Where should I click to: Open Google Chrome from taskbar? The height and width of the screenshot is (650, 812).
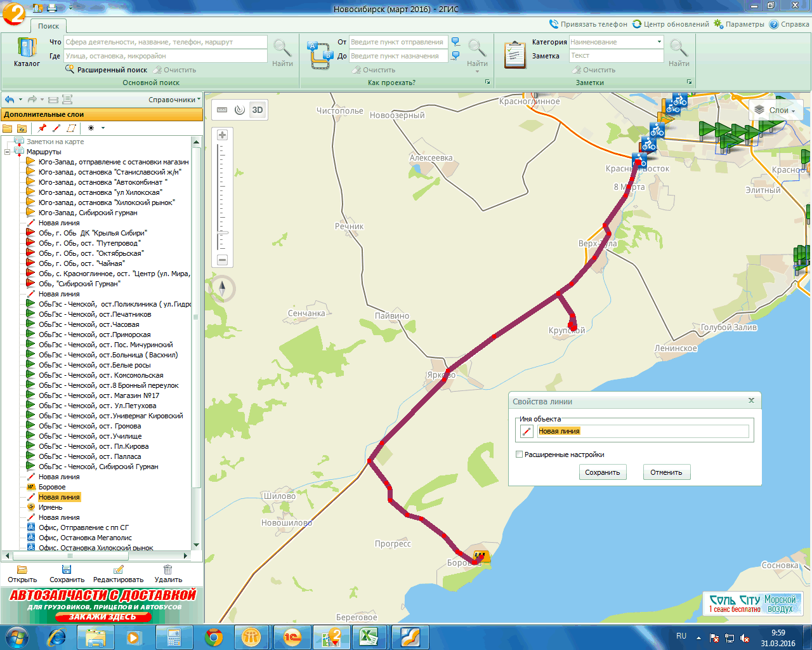click(x=214, y=637)
